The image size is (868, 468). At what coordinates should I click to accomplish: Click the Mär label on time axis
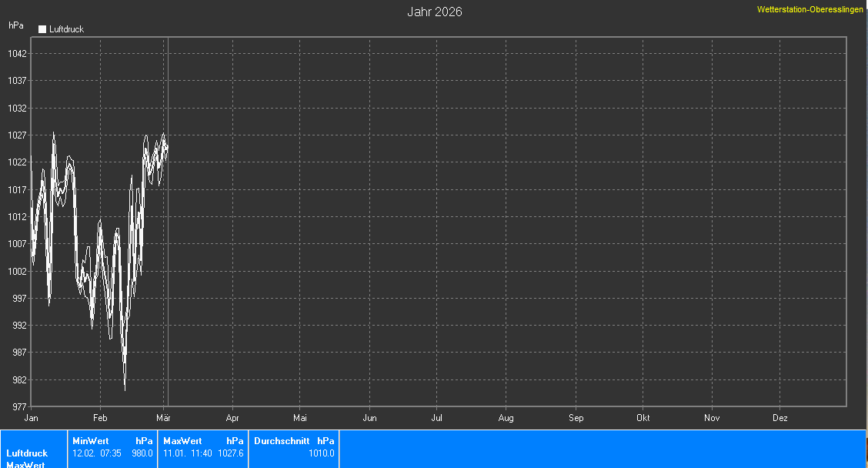pos(163,418)
